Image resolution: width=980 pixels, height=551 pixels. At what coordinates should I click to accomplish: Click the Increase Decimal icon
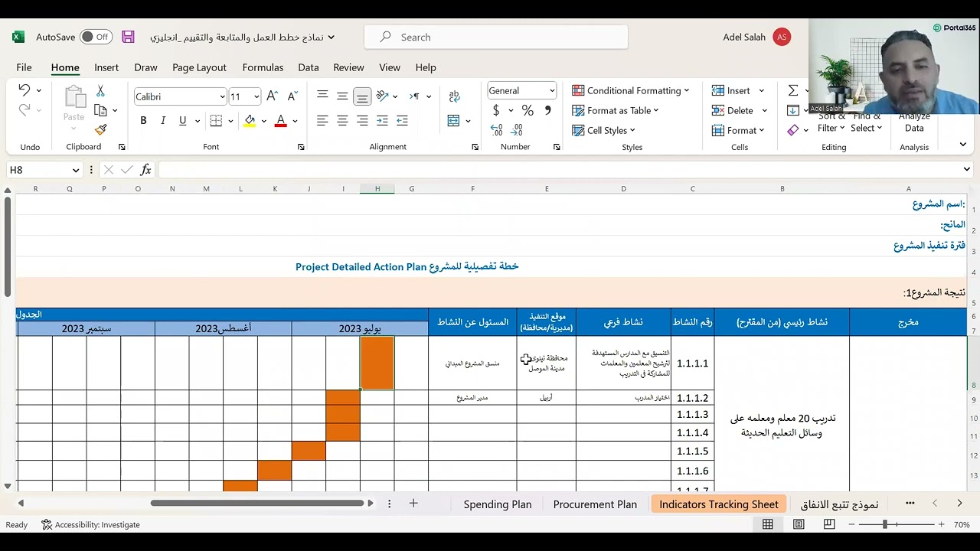tap(496, 130)
